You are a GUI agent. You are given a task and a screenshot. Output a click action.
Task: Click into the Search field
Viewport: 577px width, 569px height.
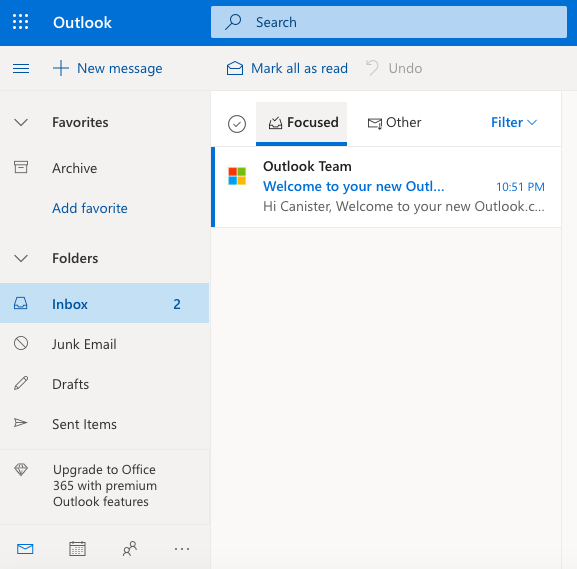click(x=389, y=22)
